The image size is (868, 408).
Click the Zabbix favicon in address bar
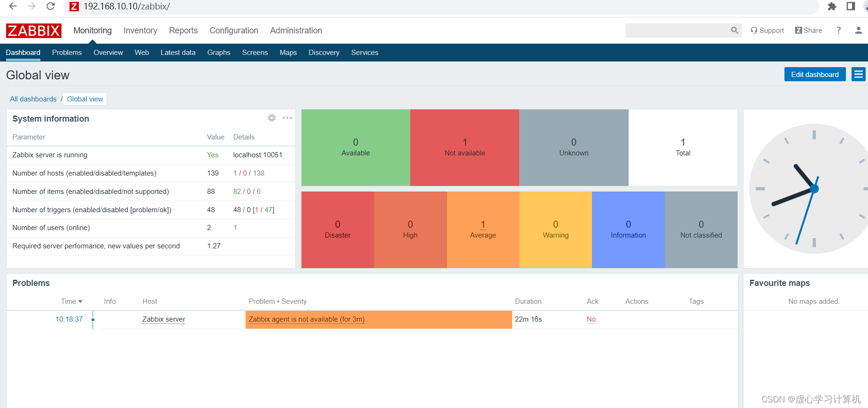click(74, 7)
